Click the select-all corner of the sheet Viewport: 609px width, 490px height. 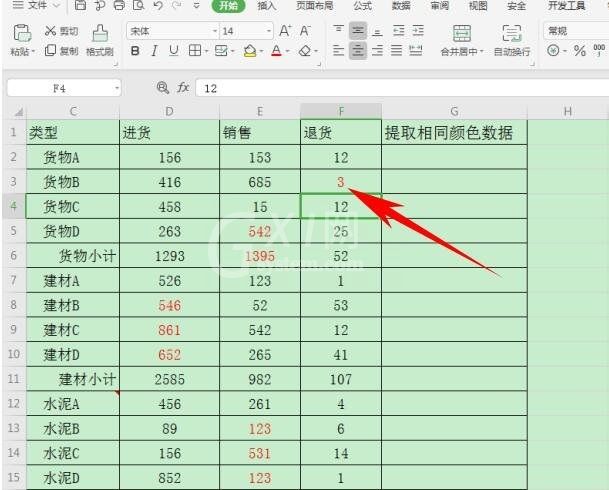coord(17,112)
